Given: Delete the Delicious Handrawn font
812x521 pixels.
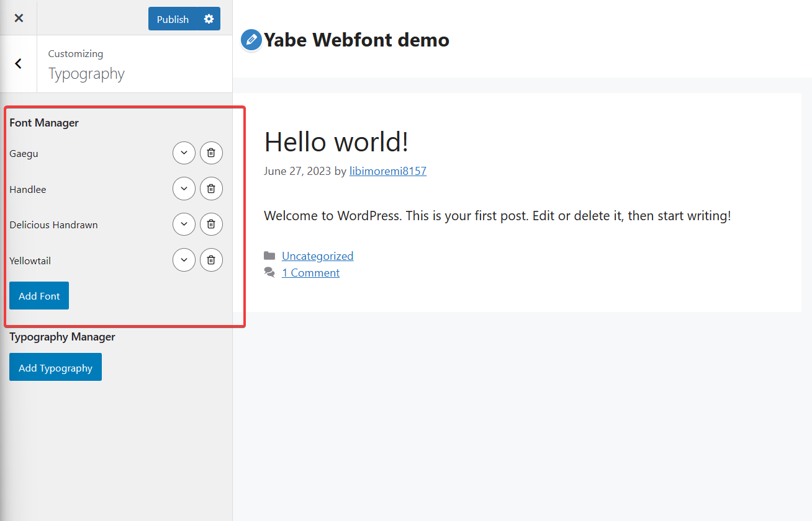Looking at the screenshot, I should [x=211, y=225].
